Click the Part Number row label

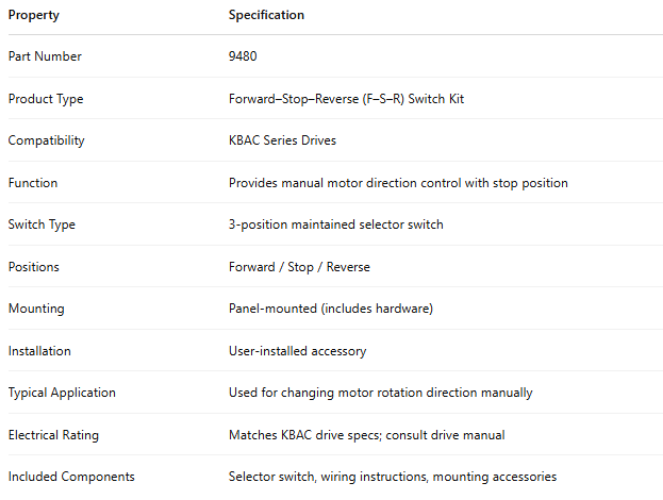point(45,57)
